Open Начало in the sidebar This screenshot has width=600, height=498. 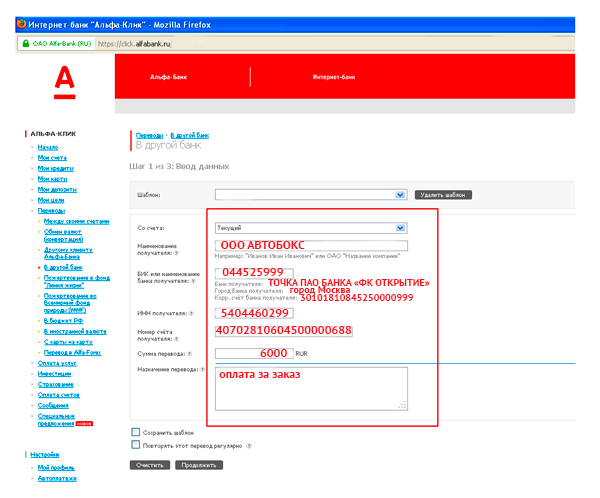click(x=48, y=147)
